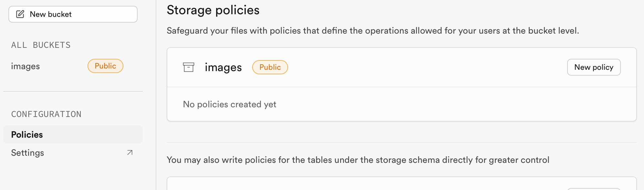Click the external link arrow beside Settings
Image resolution: width=644 pixels, height=190 pixels.
coord(130,153)
